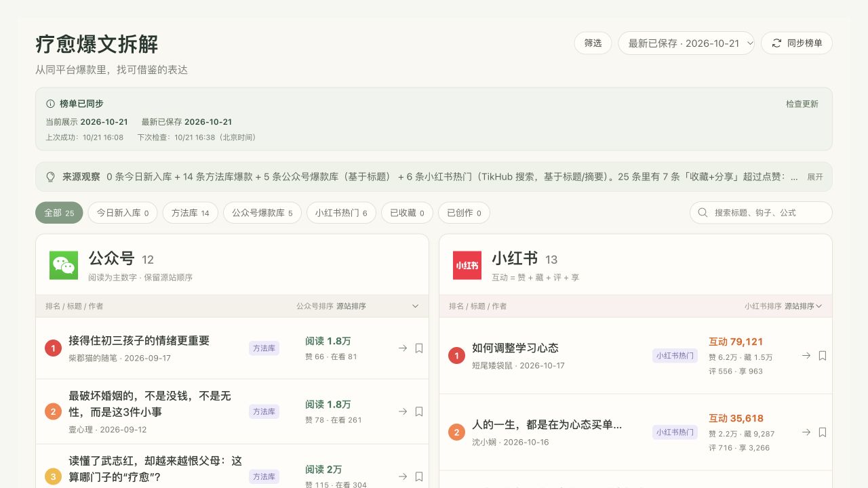Click the 疗愈爆文拆解 page title
The height and width of the screenshot is (488, 868).
[97, 45]
